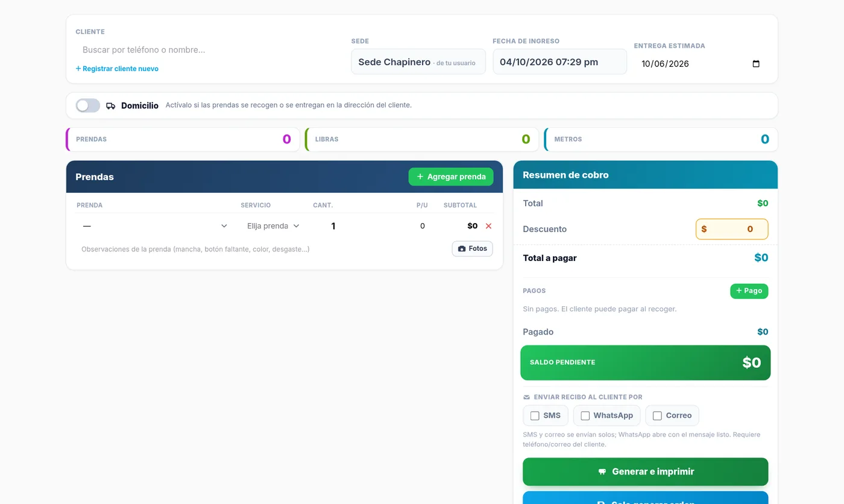844x504 pixels.
Task: Focus the Entrega estimada date field
Action: pos(701,64)
